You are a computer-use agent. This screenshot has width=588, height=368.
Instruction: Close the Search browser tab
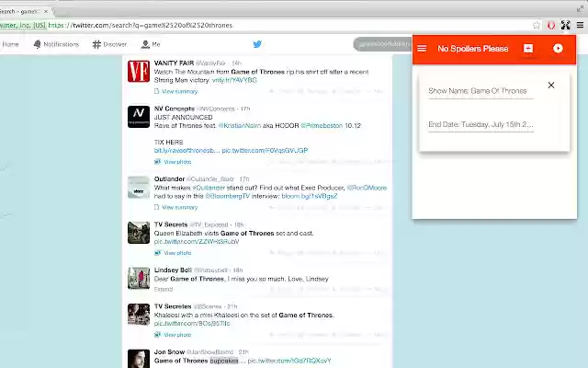pos(46,12)
